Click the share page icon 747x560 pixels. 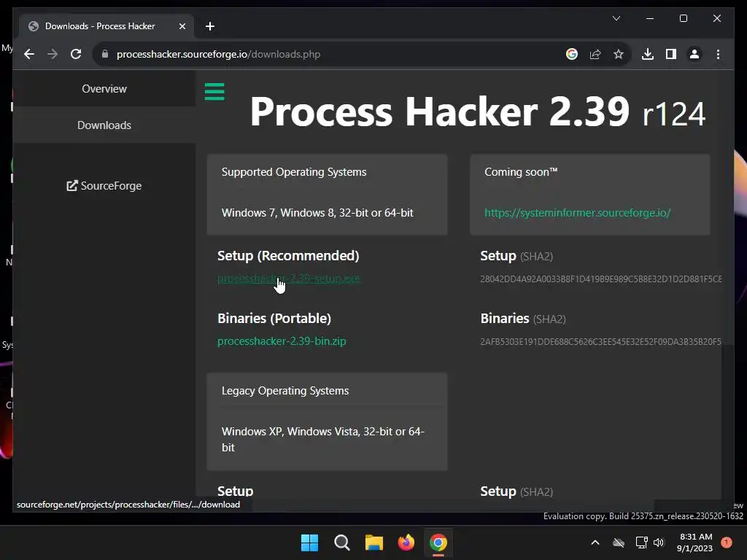[x=595, y=54]
